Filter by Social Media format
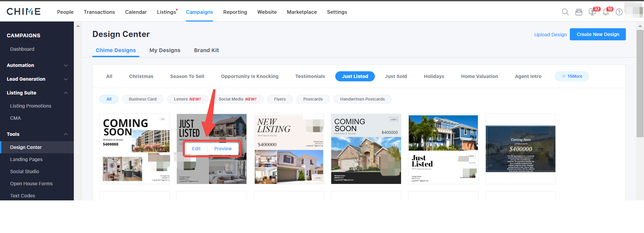This screenshot has height=233, width=644. tap(238, 99)
